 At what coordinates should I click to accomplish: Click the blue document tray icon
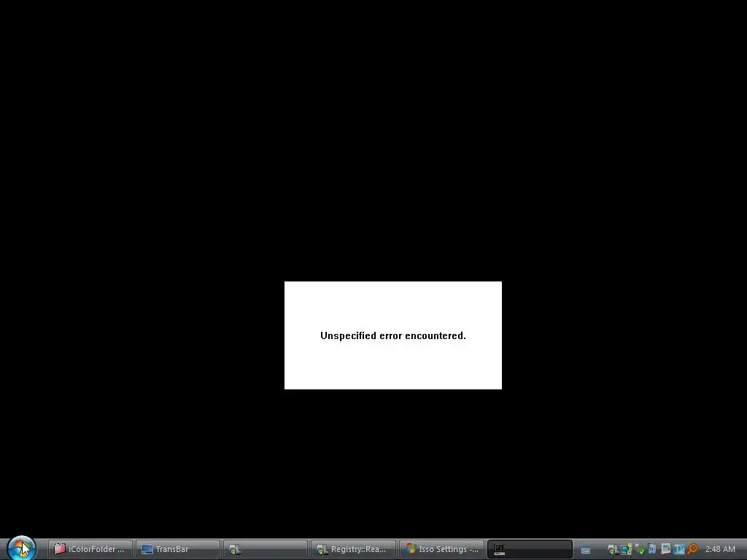pos(652,549)
